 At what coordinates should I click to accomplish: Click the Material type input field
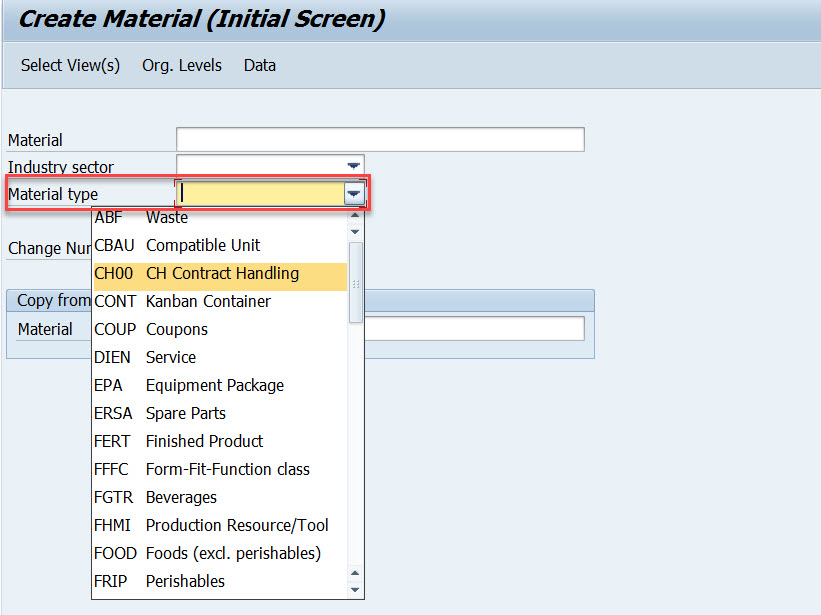(261, 194)
